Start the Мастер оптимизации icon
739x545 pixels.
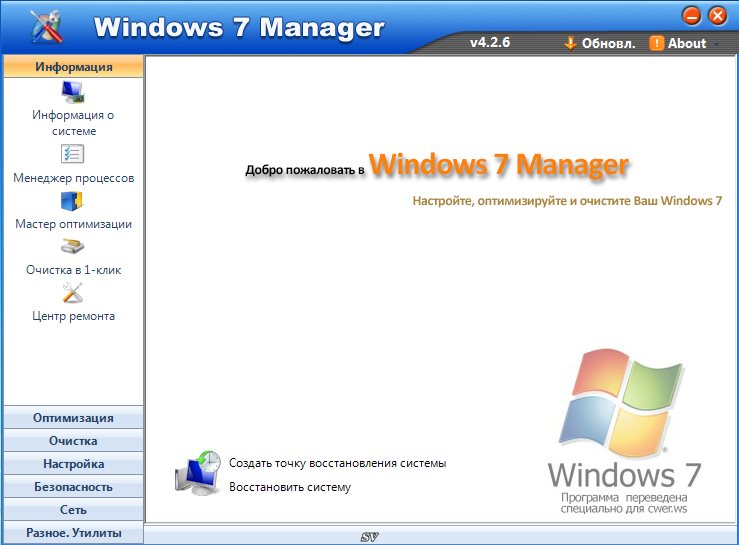click(x=73, y=201)
